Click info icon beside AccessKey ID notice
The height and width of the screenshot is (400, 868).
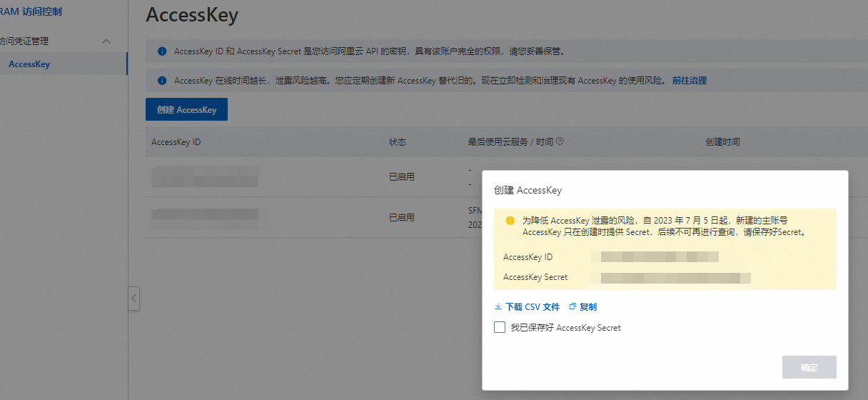click(x=162, y=52)
